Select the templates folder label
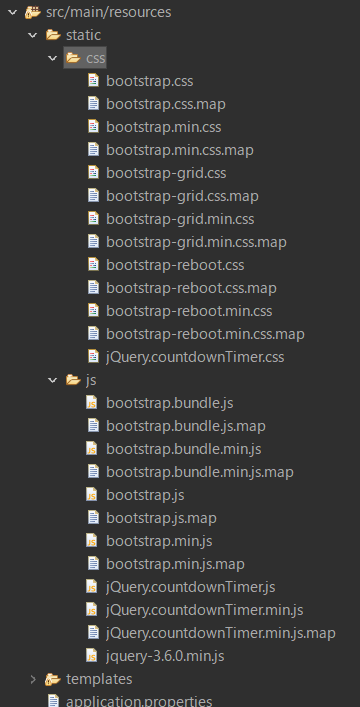The width and height of the screenshot is (360, 707). pyautogui.click(x=99, y=679)
